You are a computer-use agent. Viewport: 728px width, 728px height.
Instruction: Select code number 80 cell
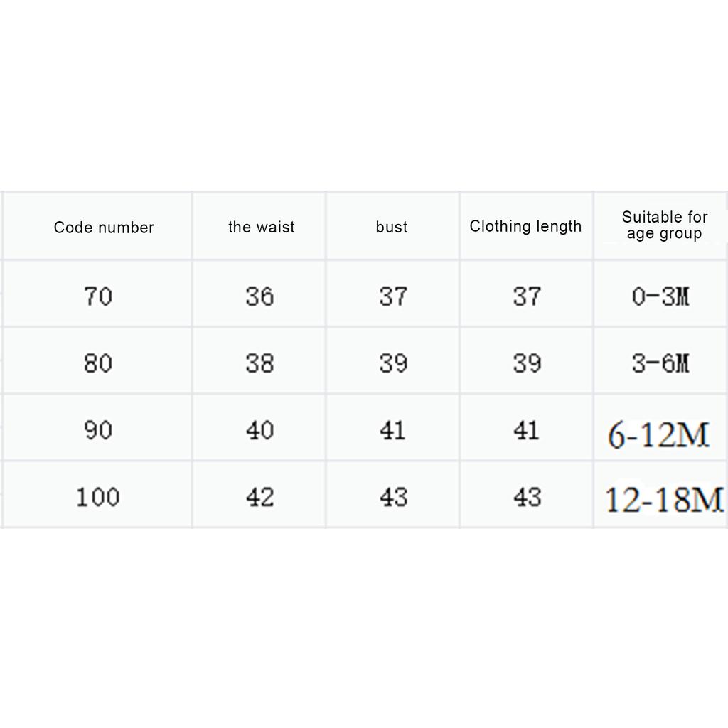coord(98,363)
